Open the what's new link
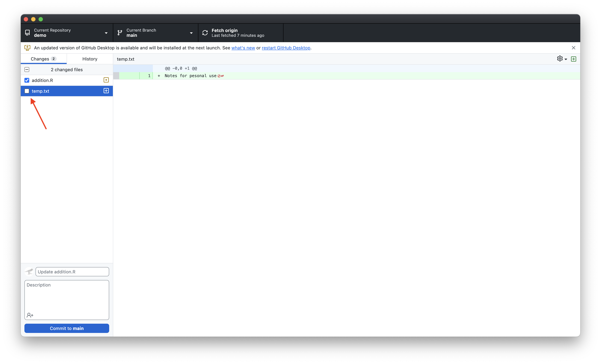Image resolution: width=601 pixels, height=364 pixels. 243,48
